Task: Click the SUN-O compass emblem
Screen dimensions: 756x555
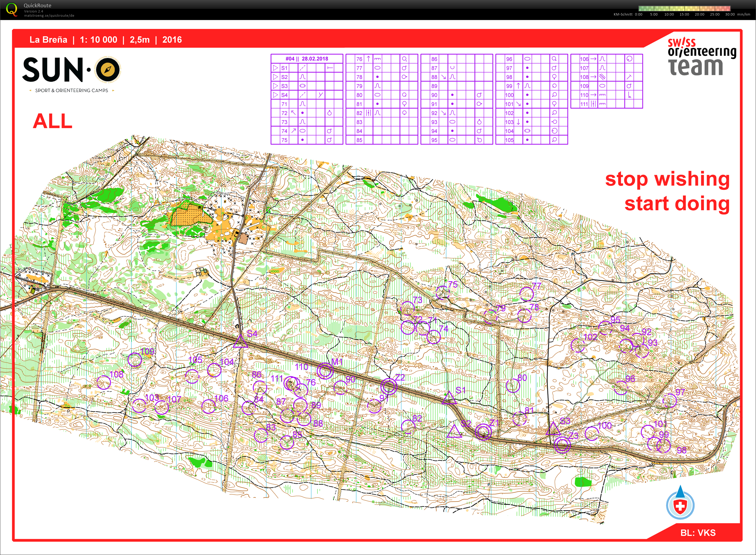Action: click(108, 70)
